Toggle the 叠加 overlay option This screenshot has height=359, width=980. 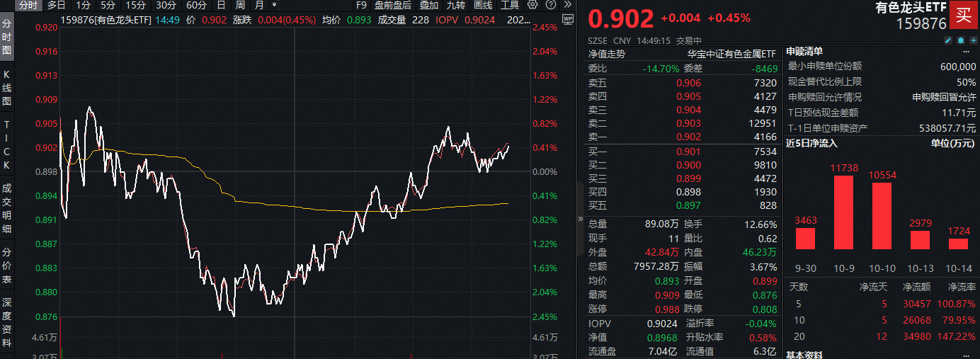[x=428, y=5]
